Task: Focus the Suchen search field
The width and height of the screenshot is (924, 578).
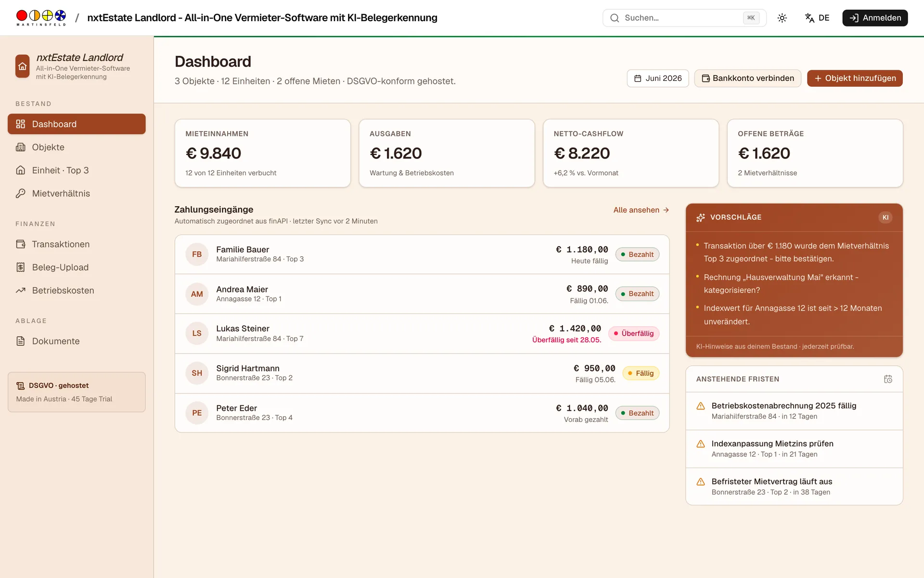Action: (684, 18)
